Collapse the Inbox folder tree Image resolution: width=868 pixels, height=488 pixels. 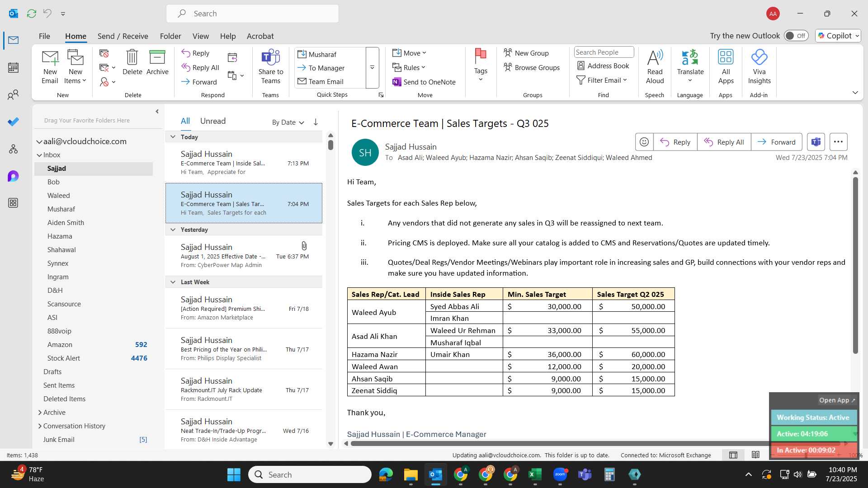39,155
